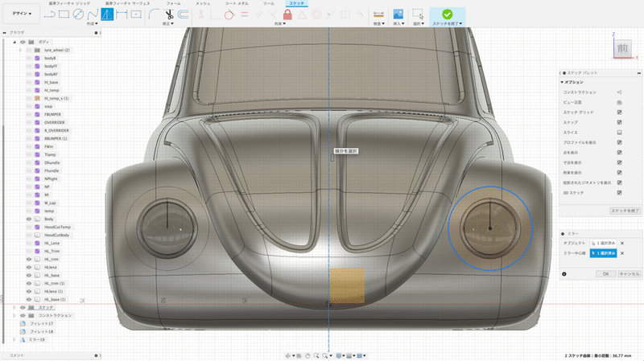Open the Create (作成) dropdown menu
Screen dimensions: 644x361
pyautogui.click(x=92, y=24)
